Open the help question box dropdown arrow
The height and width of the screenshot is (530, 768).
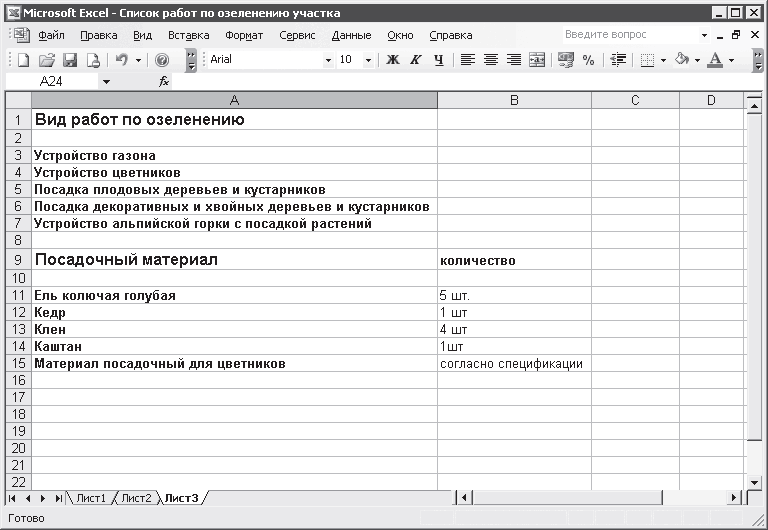pyautogui.click(x=704, y=35)
